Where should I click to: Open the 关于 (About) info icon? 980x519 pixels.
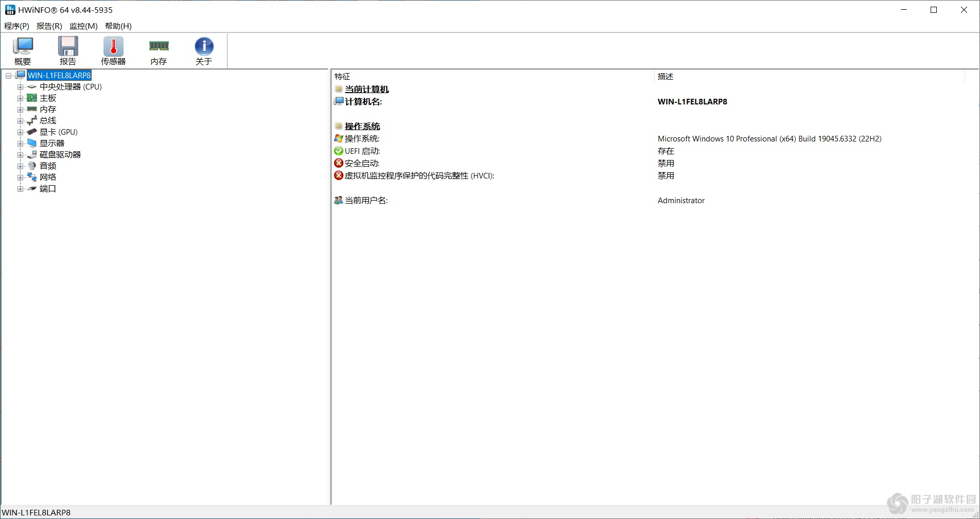203,50
